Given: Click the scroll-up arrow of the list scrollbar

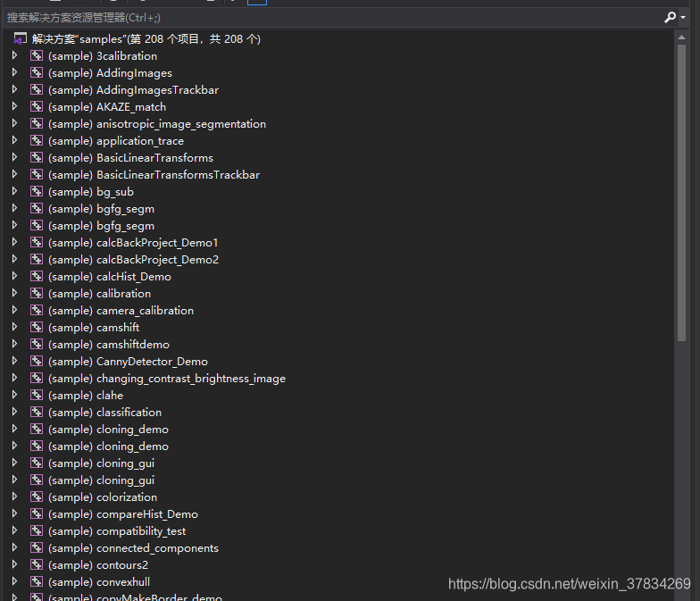Looking at the screenshot, I should tap(681, 38).
